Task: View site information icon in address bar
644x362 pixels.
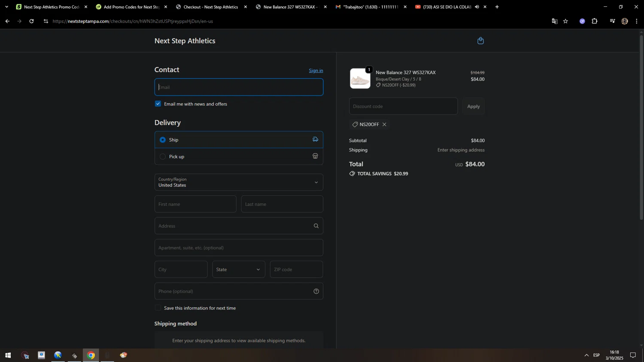Action: pyautogui.click(x=46, y=21)
